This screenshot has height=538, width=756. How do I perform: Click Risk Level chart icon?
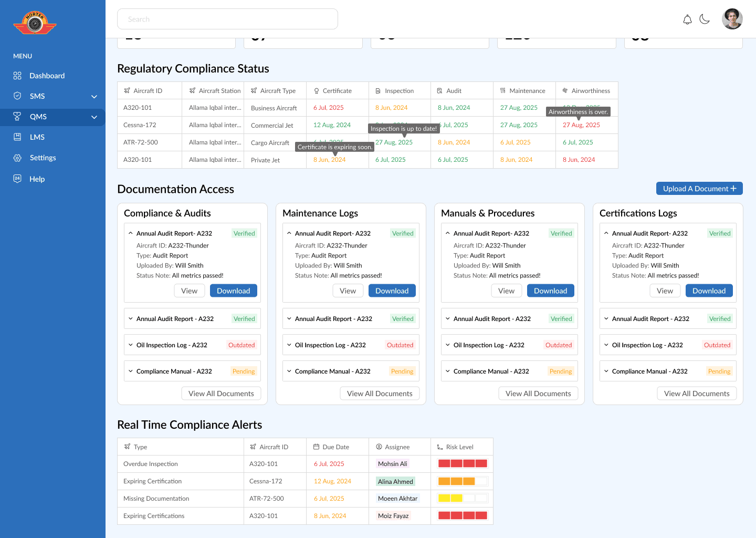click(440, 447)
